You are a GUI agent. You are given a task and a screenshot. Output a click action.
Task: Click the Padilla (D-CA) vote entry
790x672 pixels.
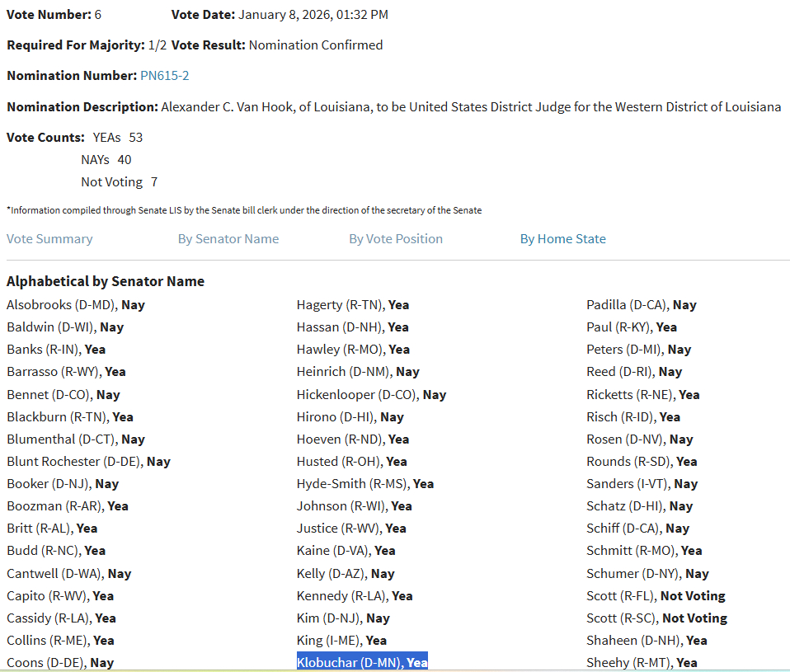(641, 305)
